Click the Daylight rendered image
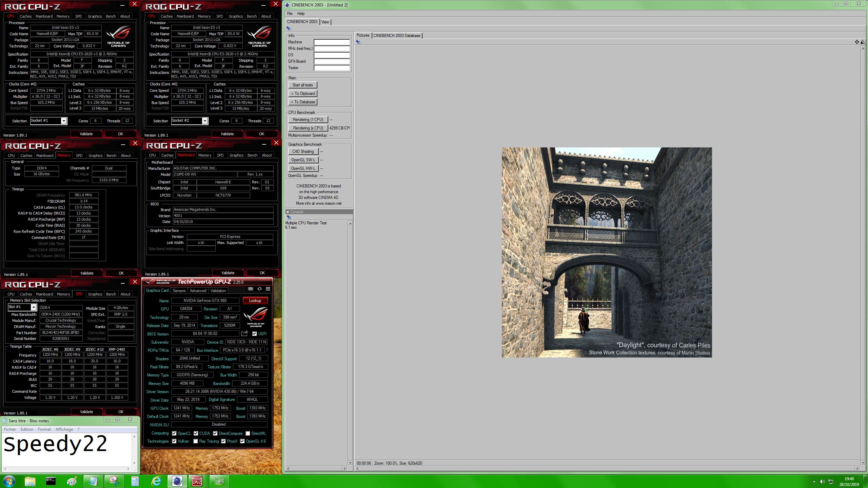Screen dimensions: 868x488 (x=607, y=252)
